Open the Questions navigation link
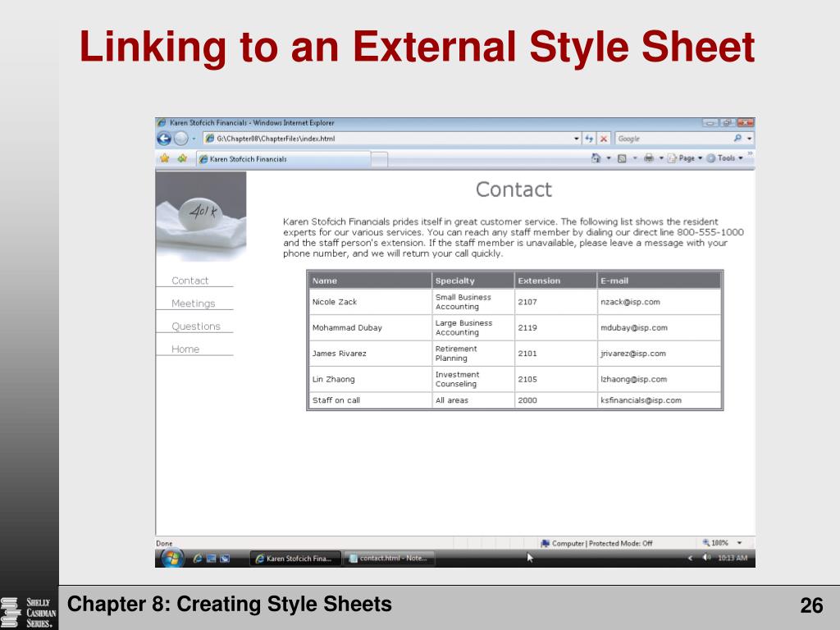The width and height of the screenshot is (840, 630). [x=196, y=326]
